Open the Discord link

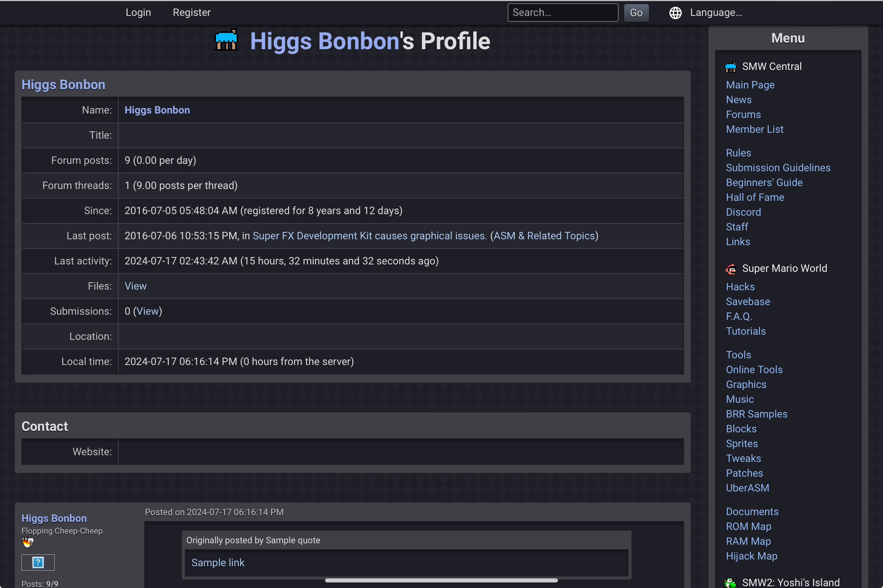click(x=743, y=212)
